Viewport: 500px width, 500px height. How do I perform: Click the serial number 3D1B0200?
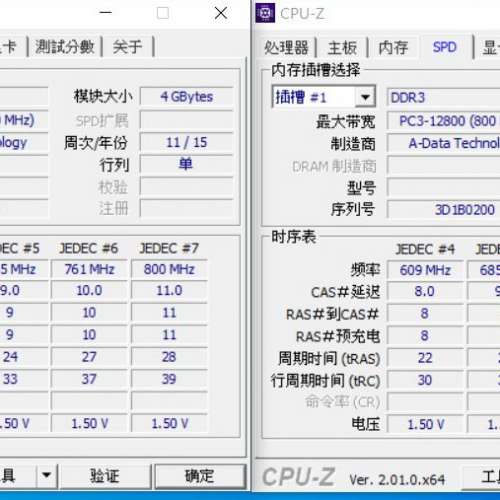443,210
